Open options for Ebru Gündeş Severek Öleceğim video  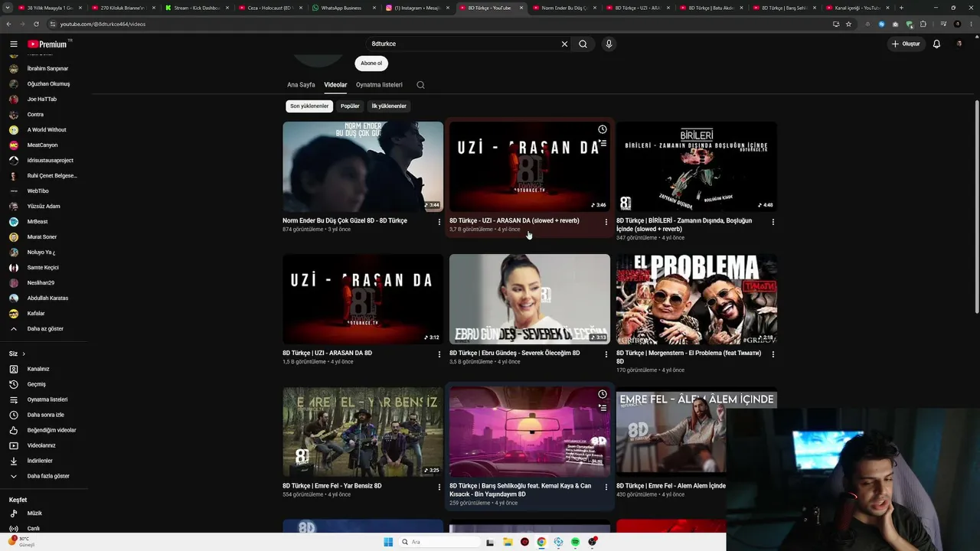[606, 354]
